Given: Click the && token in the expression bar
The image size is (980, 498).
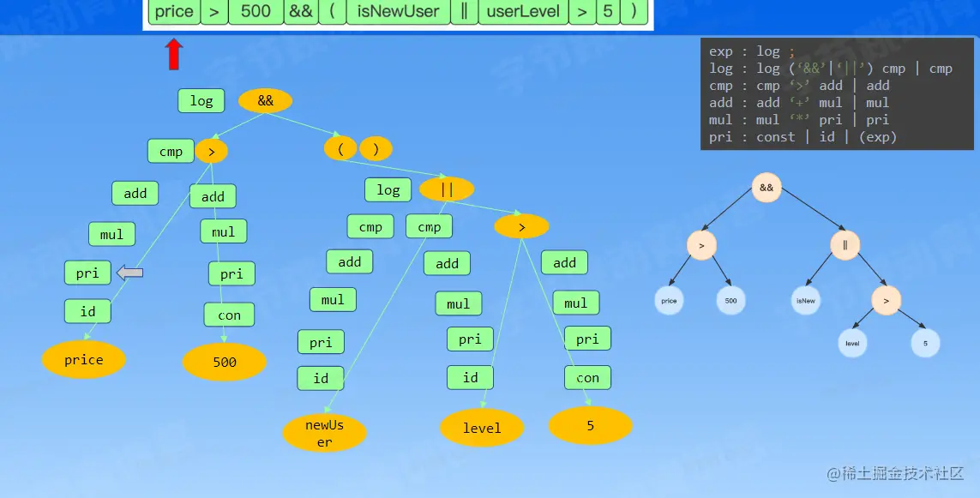Looking at the screenshot, I should (301, 12).
